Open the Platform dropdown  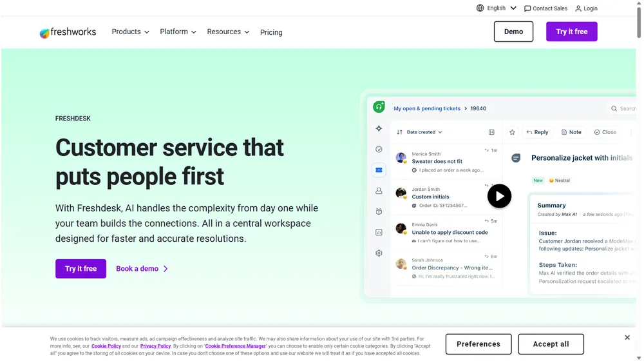(178, 32)
